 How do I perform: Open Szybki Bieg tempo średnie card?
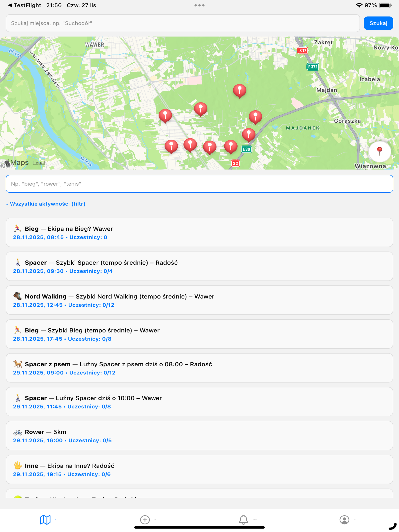[199, 334]
